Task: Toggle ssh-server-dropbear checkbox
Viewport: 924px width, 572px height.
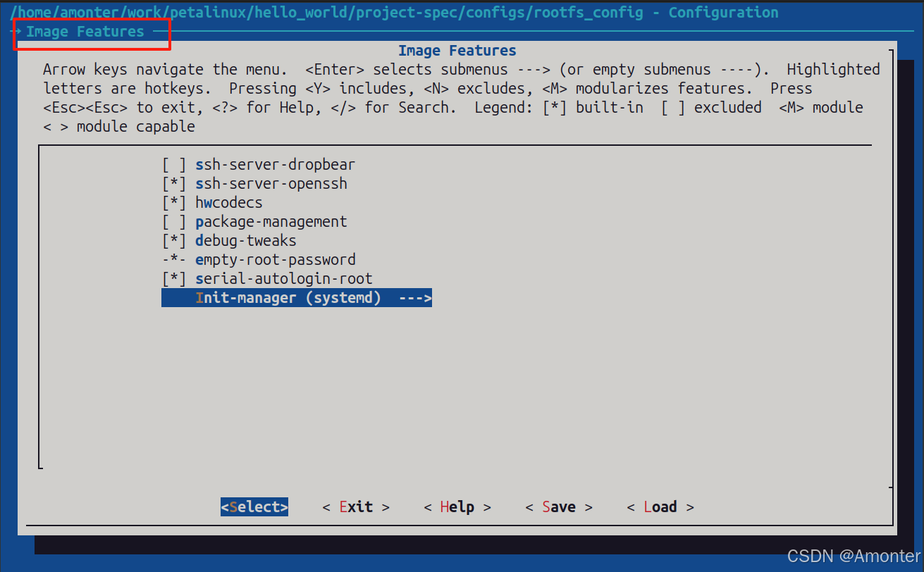Action: (174, 165)
